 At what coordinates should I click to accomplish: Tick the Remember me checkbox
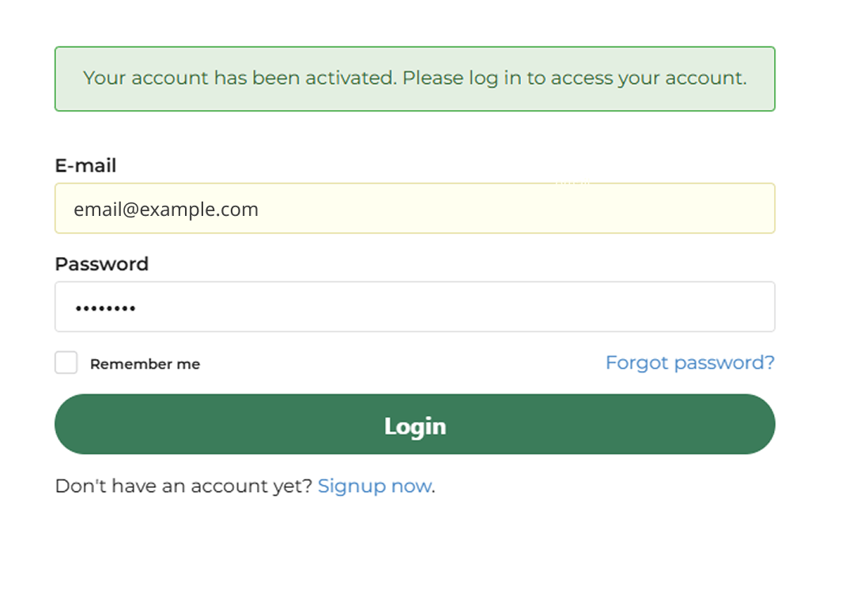[x=66, y=363]
